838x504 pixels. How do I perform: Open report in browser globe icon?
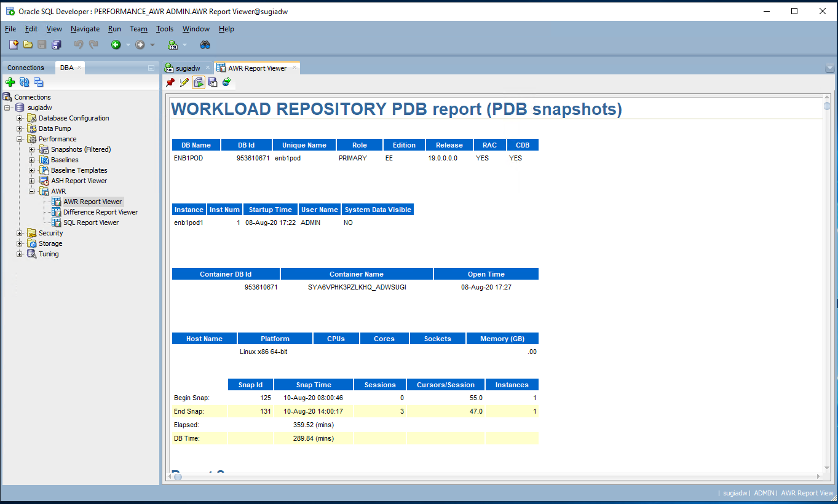click(226, 82)
